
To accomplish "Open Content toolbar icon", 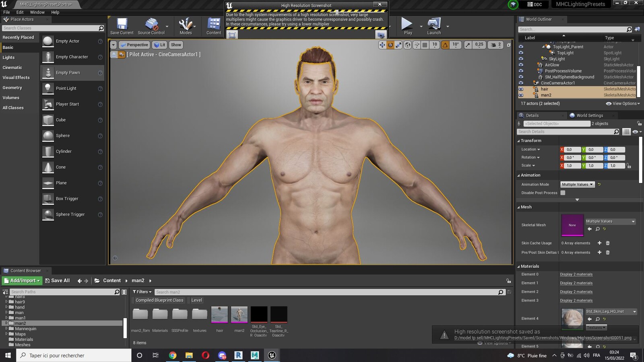I will 214,27.
